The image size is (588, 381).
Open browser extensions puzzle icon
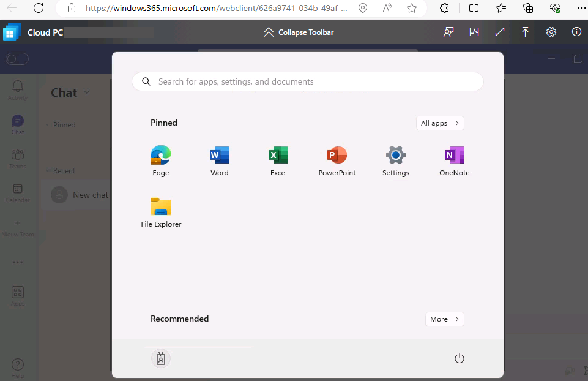point(444,8)
